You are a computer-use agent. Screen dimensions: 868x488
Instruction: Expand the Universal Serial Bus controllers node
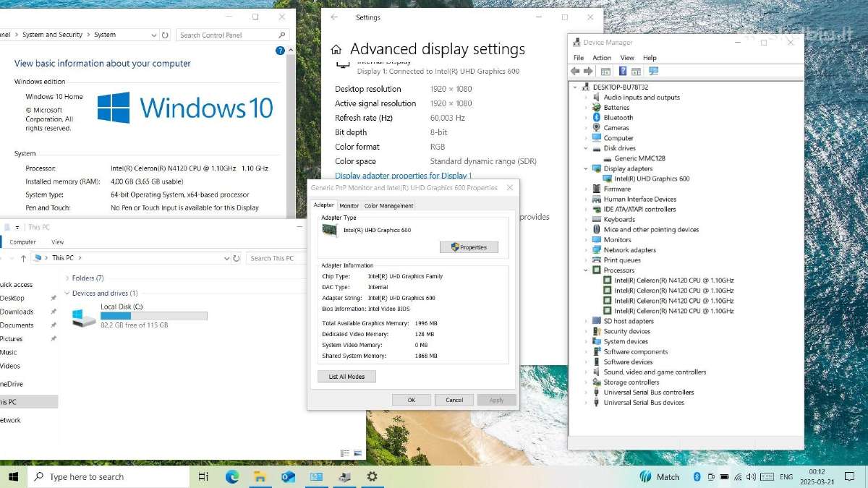586,392
